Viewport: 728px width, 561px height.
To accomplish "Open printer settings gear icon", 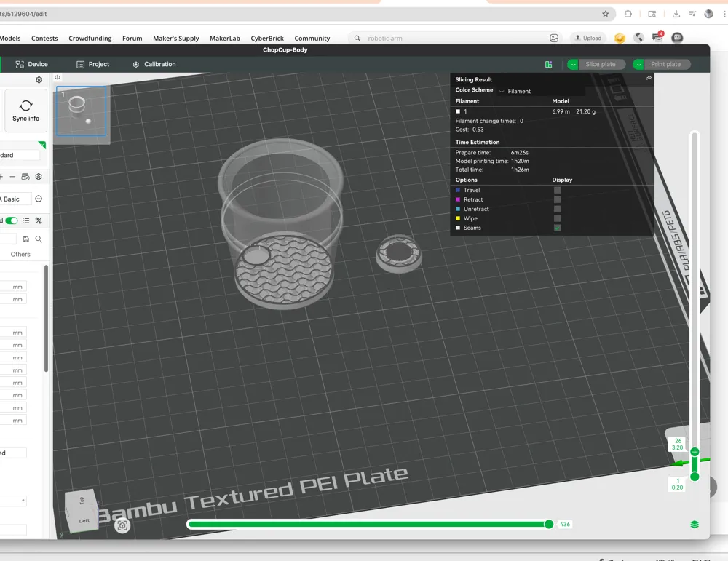I will [39, 80].
